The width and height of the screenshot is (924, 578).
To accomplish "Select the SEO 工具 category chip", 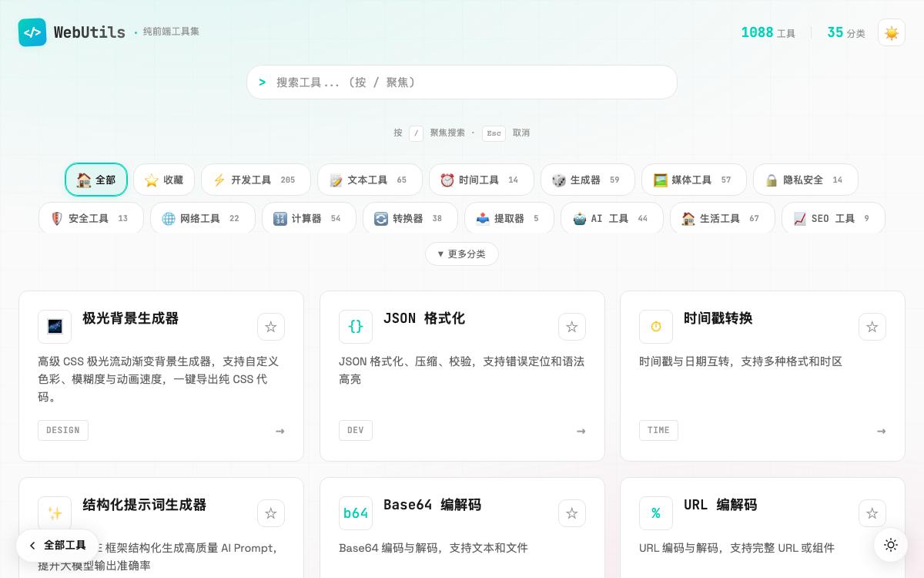I will pos(833,218).
